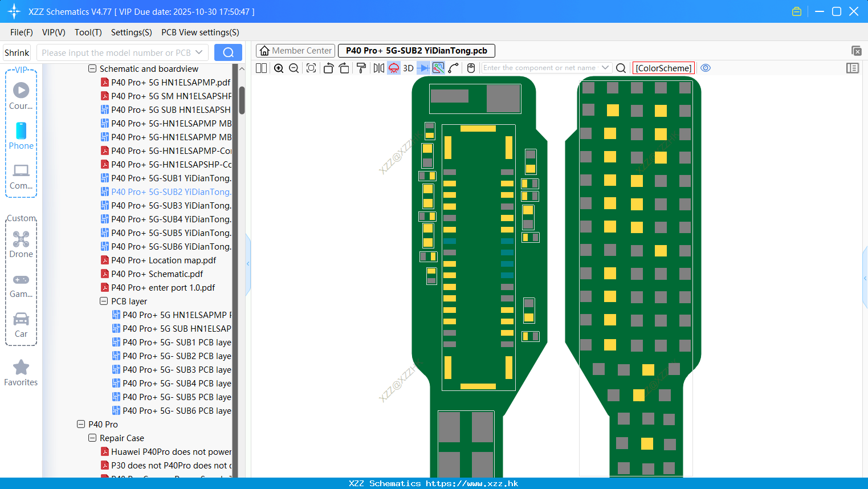This screenshot has height=489, width=868.
Task: Open P40 Pro+ 5G- SUB2 PCB layer
Action: coord(172,356)
